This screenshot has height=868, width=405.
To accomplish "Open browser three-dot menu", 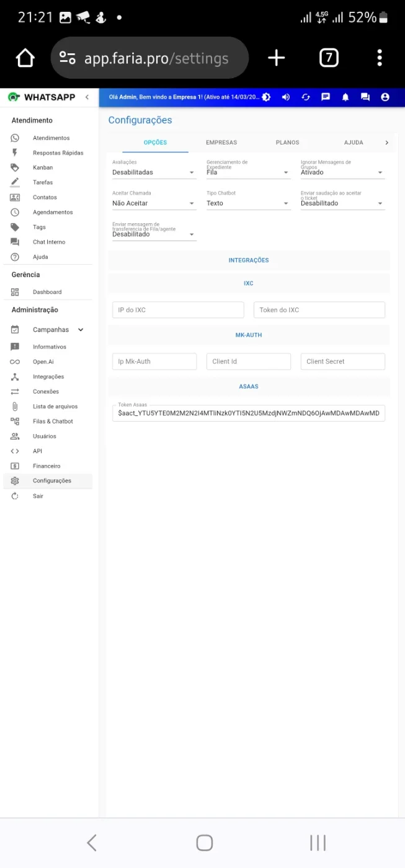I will point(380,58).
